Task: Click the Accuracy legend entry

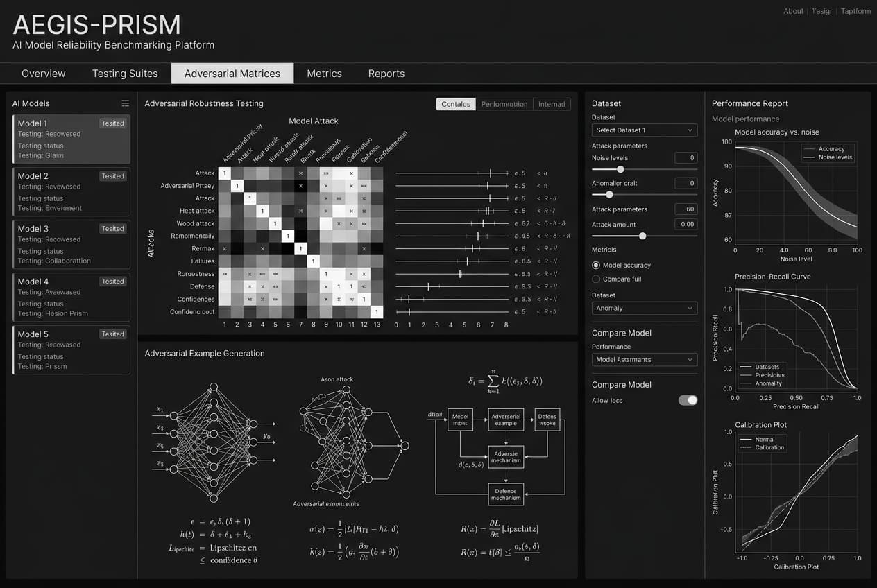Action: pos(831,149)
